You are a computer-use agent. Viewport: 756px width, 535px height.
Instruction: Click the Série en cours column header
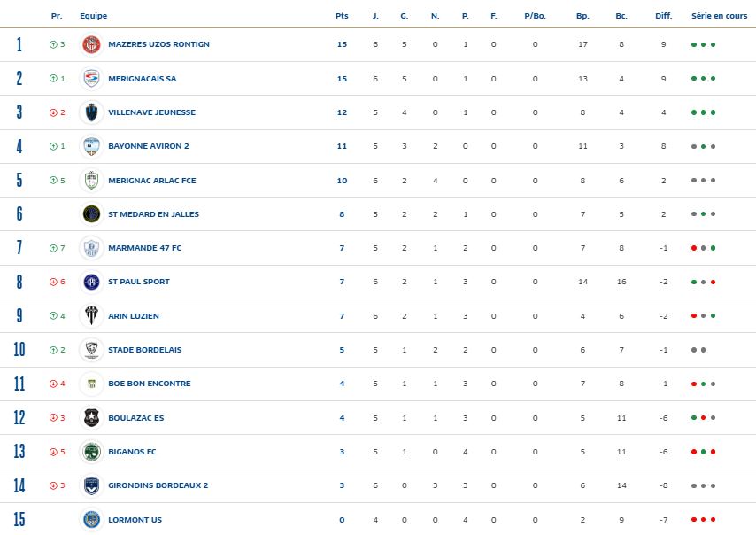click(719, 16)
